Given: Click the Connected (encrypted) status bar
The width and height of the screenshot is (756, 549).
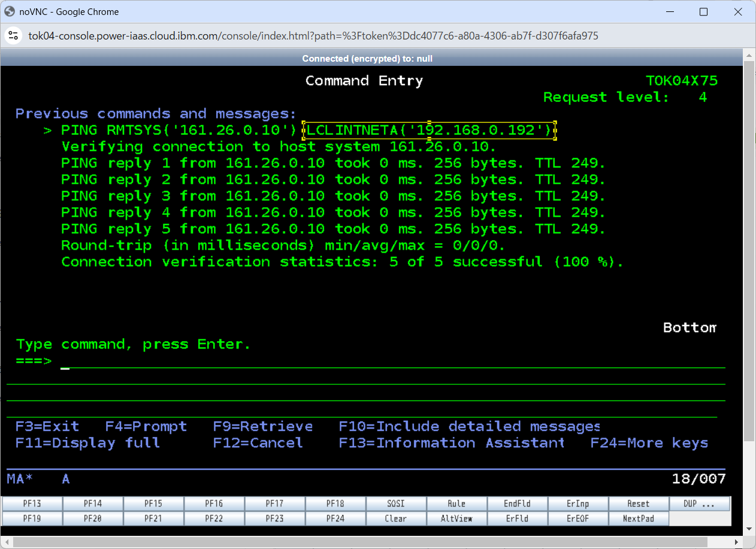Looking at the screenshot, I should coord(371,58).
